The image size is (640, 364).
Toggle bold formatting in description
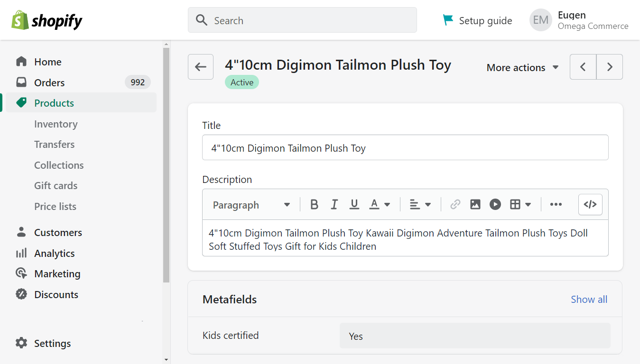coord(314,204)
